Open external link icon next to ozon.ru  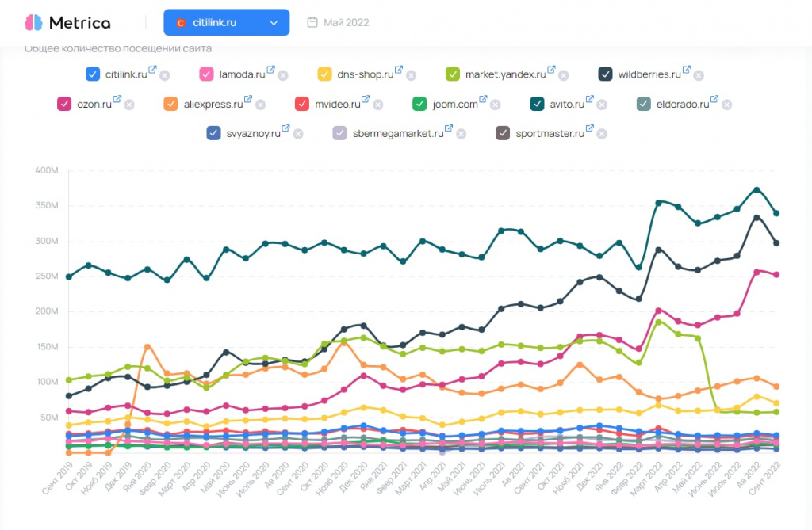point(117,99)
